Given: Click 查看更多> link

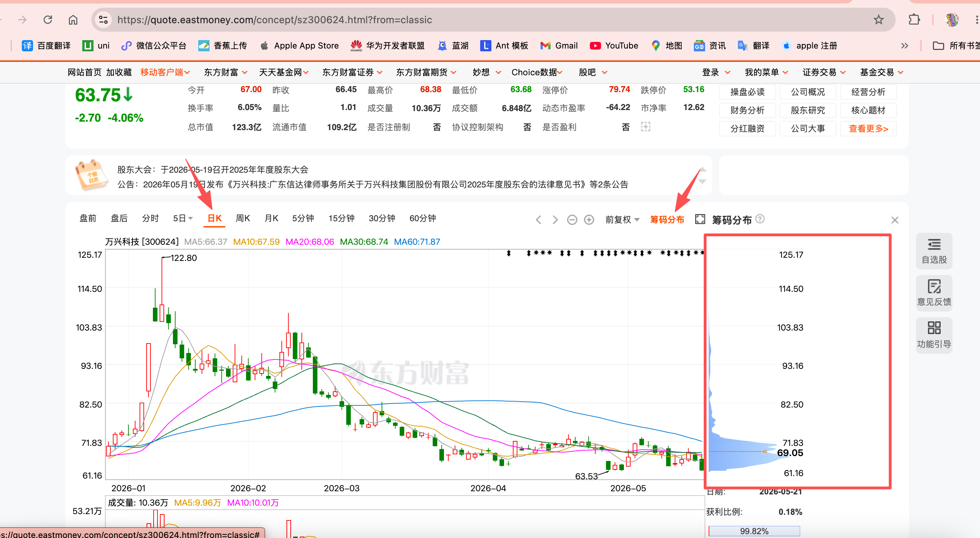Looking at the screenshot, I should tap(868, 128).
